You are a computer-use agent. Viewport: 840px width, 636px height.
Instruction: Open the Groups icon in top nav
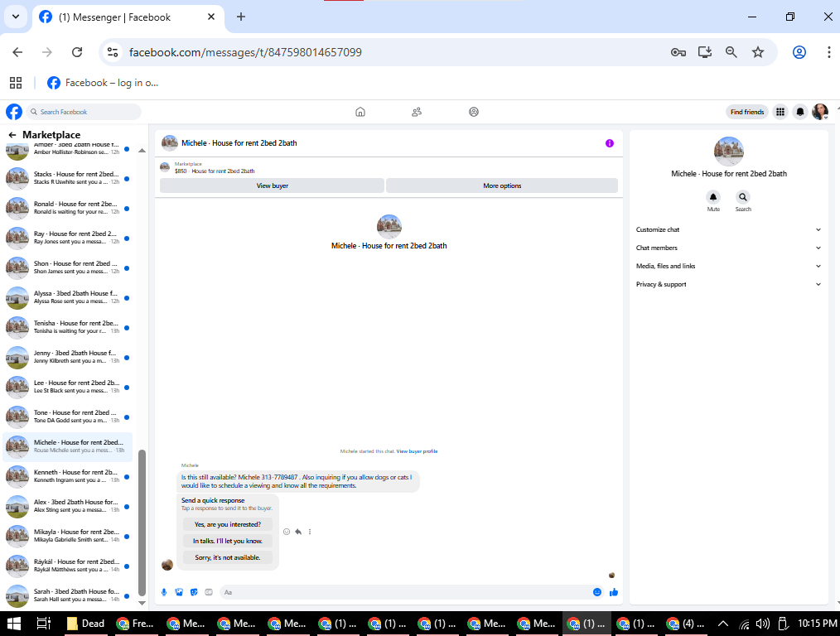coord(474,112)
